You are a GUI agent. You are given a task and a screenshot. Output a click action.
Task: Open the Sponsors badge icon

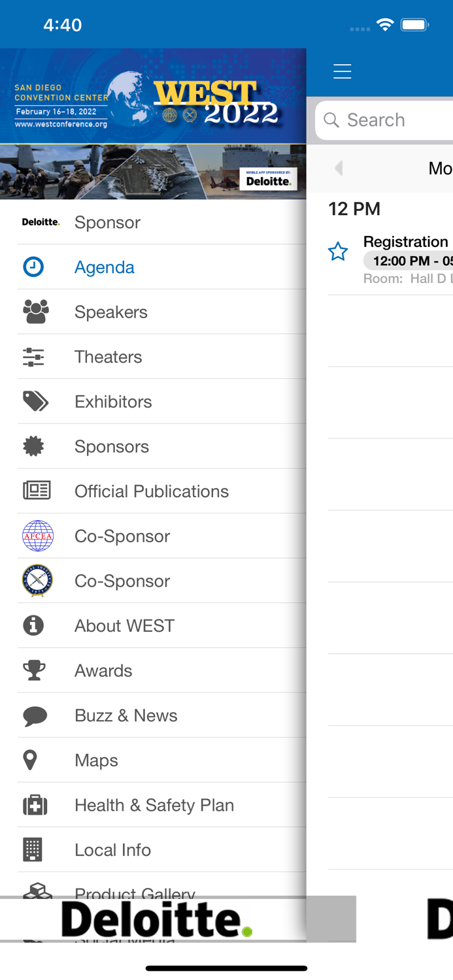coord(34,447)
